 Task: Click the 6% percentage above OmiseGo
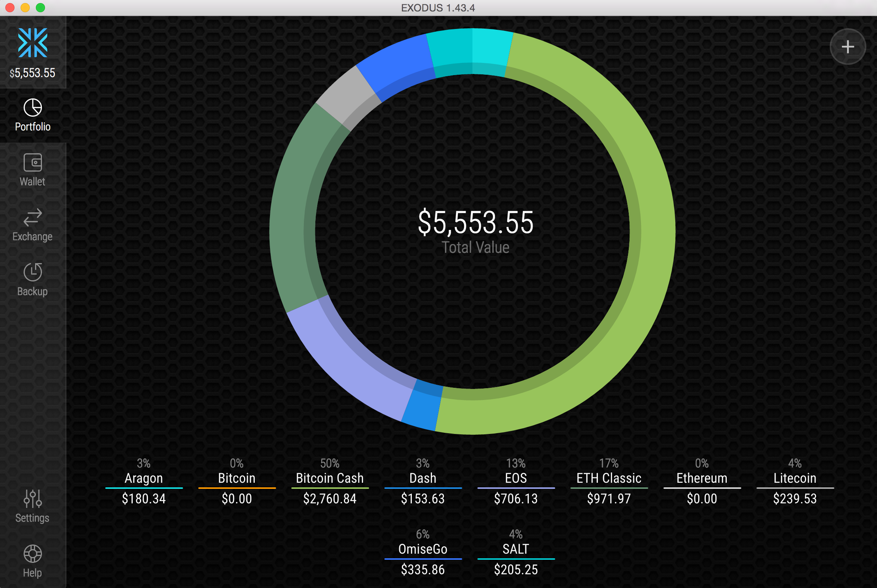click(x=423, y=534)
